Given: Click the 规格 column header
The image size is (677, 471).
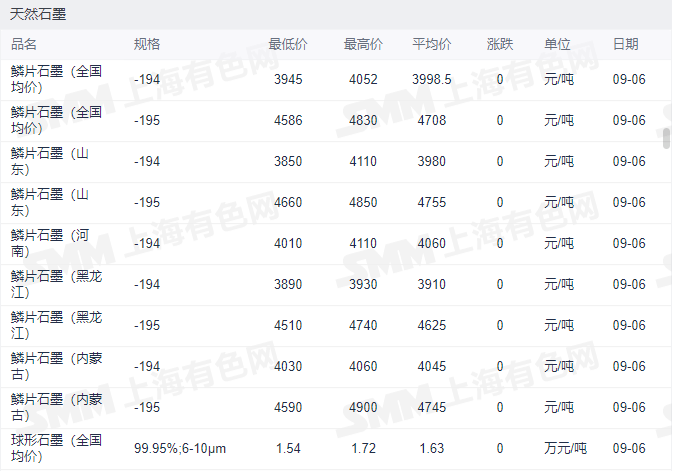Looking at the screenshot, I should pos(147,44).
